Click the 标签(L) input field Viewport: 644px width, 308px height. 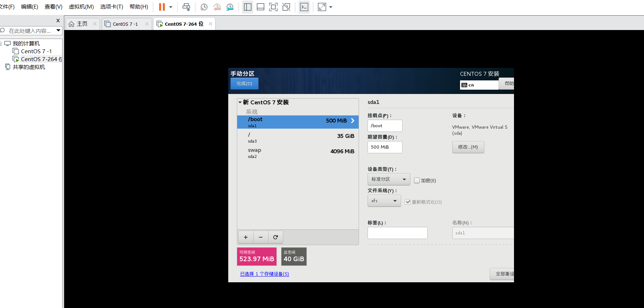point(398,233)
